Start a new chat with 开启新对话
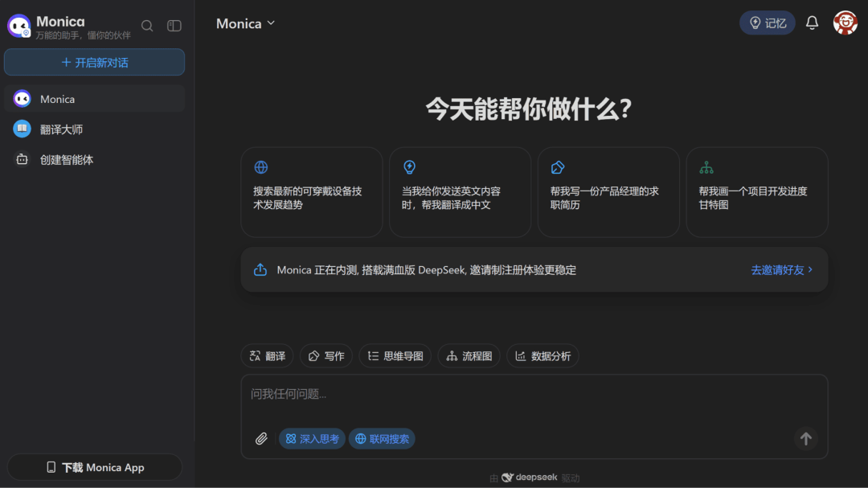This screenshot has width=868, height=488. (95, 62)
